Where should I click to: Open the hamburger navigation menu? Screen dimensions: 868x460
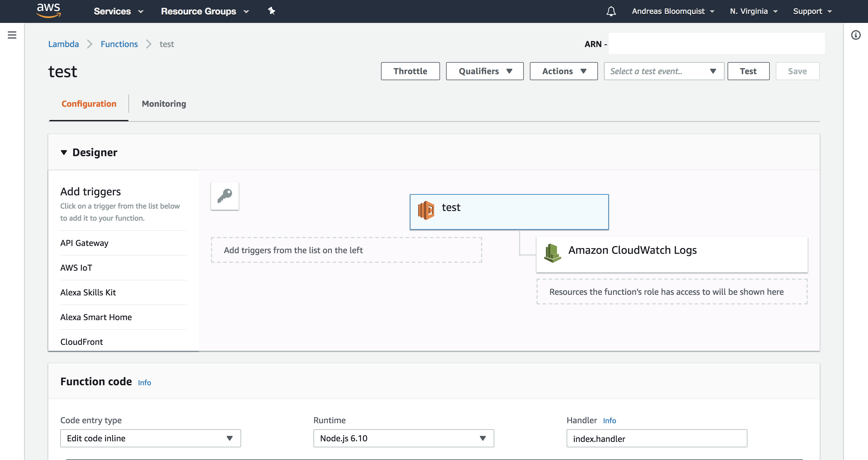(x=12, y=35)
